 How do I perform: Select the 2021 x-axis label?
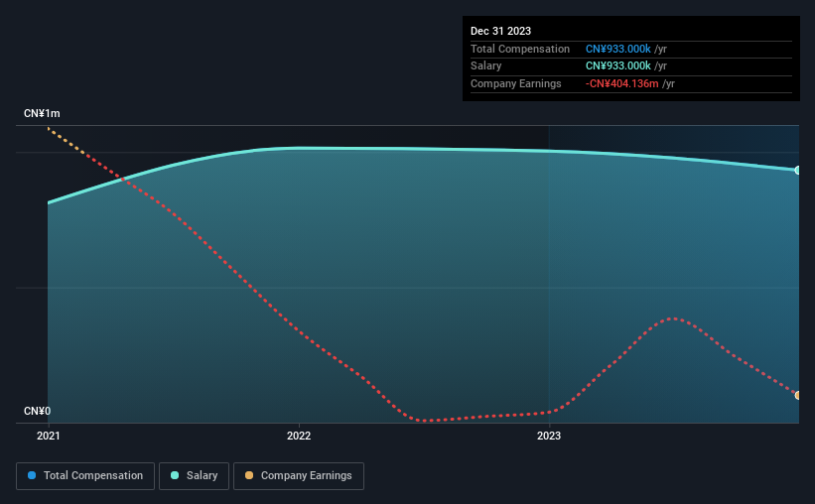coord(49,436)
